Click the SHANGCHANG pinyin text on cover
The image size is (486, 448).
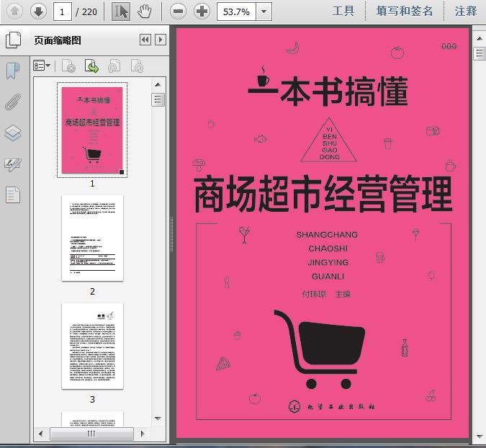pos(327,235)
